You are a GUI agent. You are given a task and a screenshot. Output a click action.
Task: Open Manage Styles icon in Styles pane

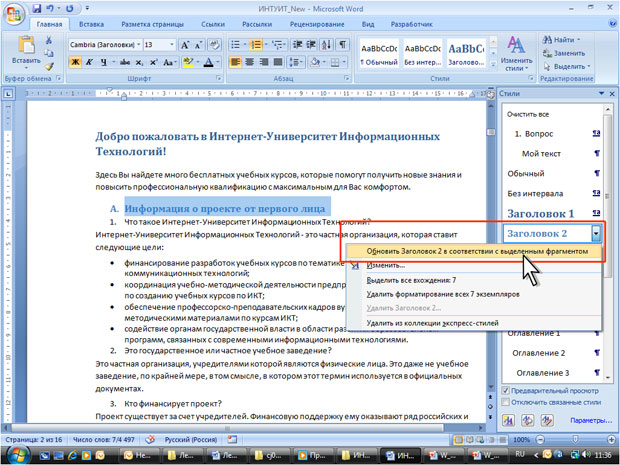pyautogui.click(x=547, y=420)
